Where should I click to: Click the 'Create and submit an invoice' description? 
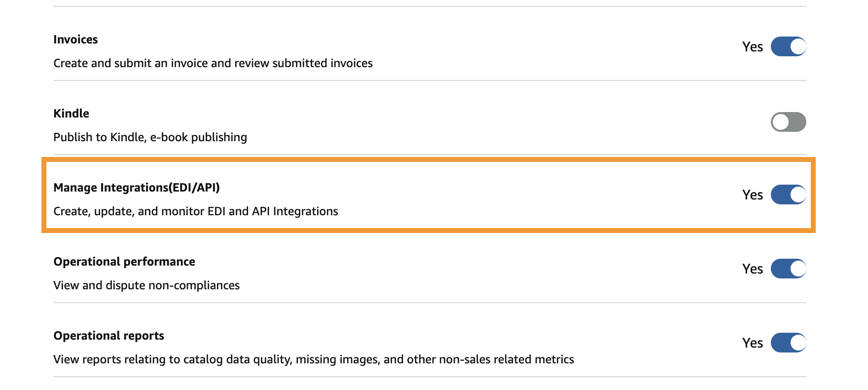(x=213, y=63)
